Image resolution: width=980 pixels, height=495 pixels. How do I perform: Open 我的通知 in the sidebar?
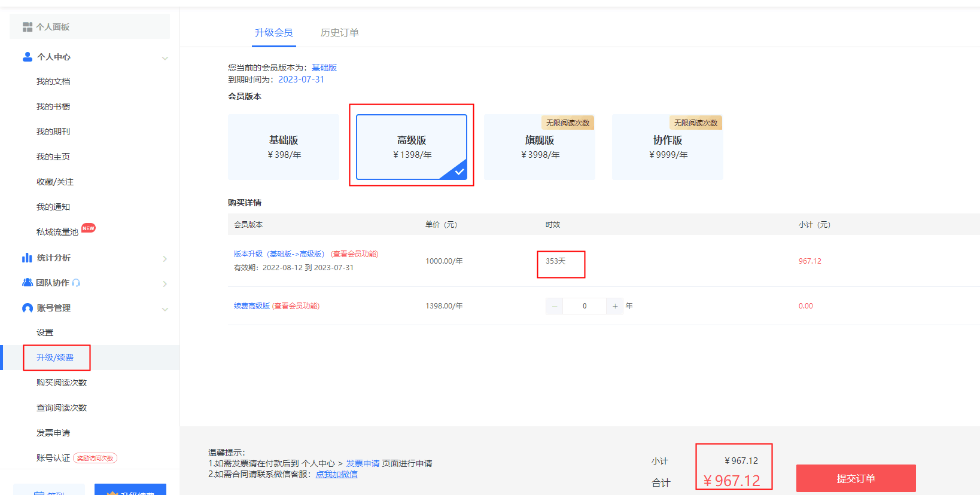pyautogui.click(x=53, y=207)
